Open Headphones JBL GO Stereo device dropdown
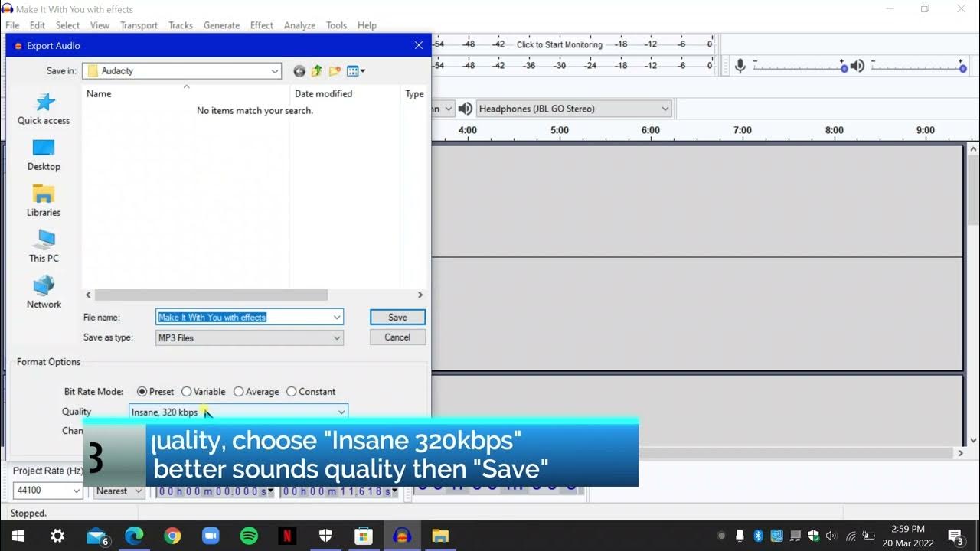 pos(574,109)
